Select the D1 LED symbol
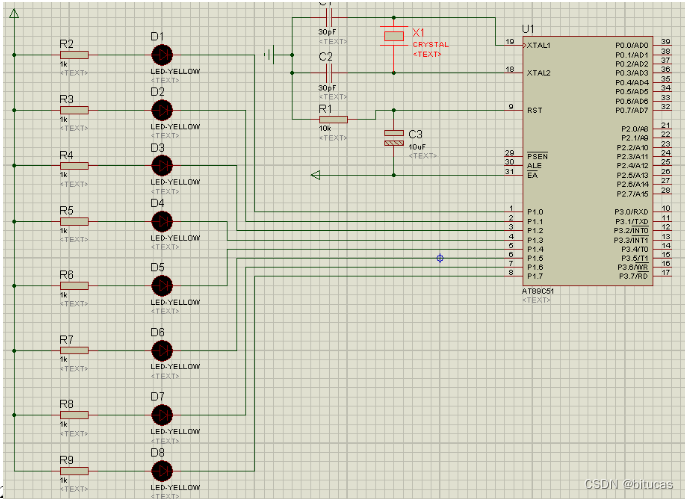Image resolution: width=689 pixels, height=499 pixels. (162, 55)
